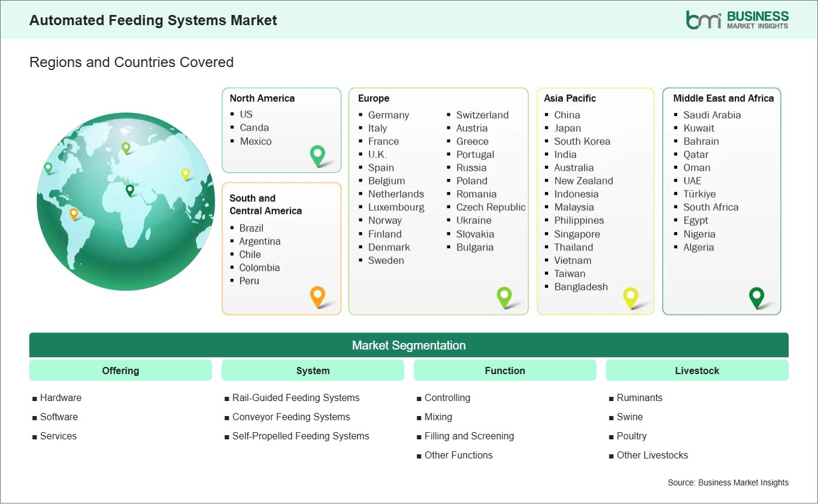Click the dark green Middle East Africa pin
The height and width of the screenshot is (504, 818).
pyautogui.click(x=756, y=297)
